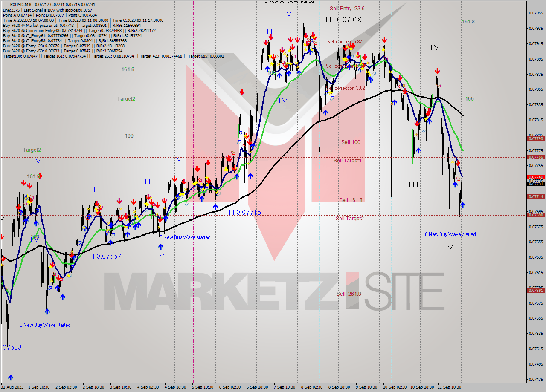Click the 0.07955 price axis value
The height and width of the screenshot is (392, 546).
coord(536,13)
